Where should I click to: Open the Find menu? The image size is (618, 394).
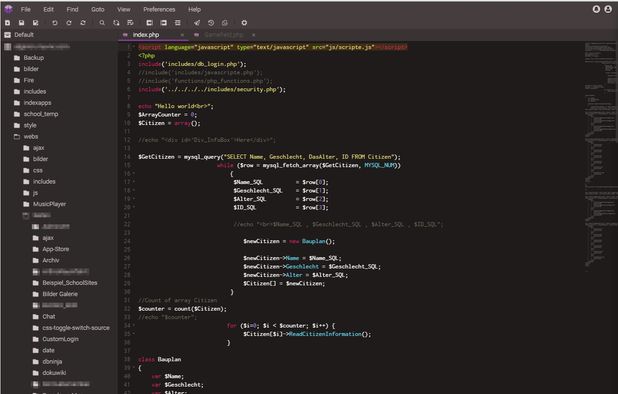click(x=72, y=9)
